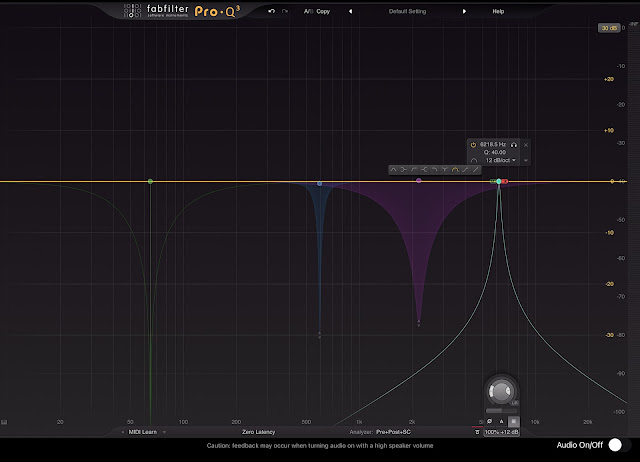The image size is (640, 462).
Task: Toggle the auto gain A button
Action: (502, 421)
